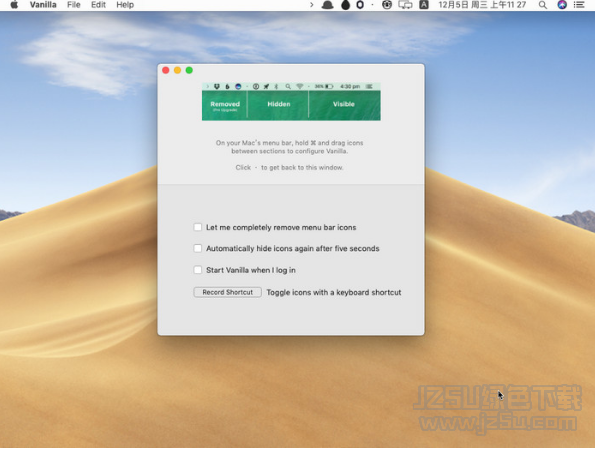Click the Removed section in the diagram
The width and height of the screenshot is (595, 449).
tap(225, 106)
